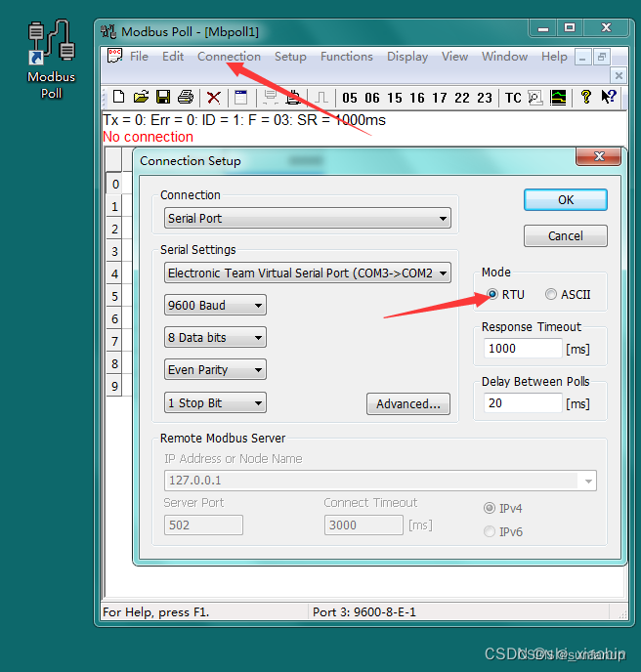Click the document icon left of File menu

click(x=114, y=56)
